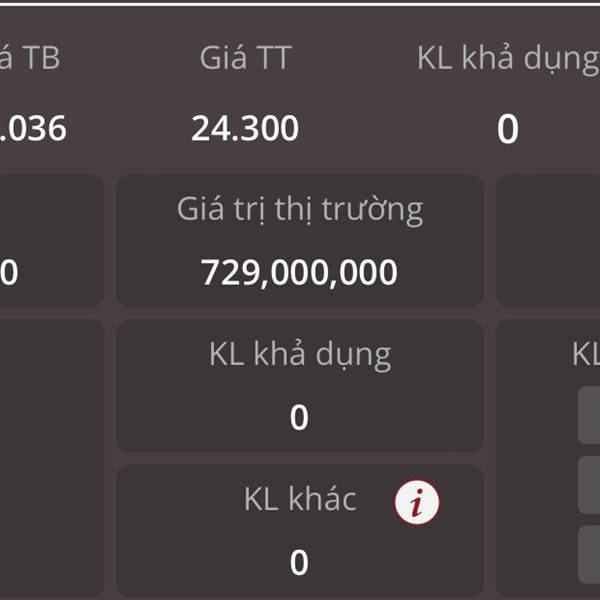The image size is (600, 600).
Task: Click the 0 value in KL khả dụng card
Action: click(299, 417)
